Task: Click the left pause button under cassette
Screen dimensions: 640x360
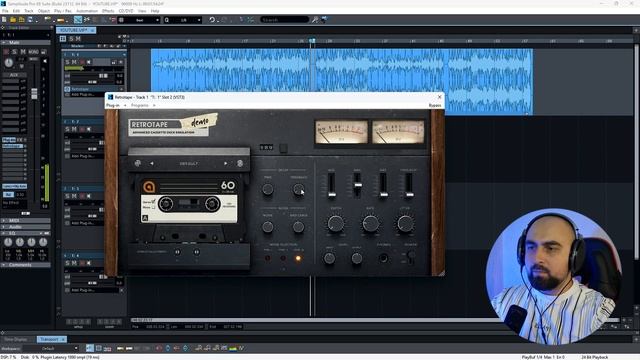Action: (x=178, y=252)
